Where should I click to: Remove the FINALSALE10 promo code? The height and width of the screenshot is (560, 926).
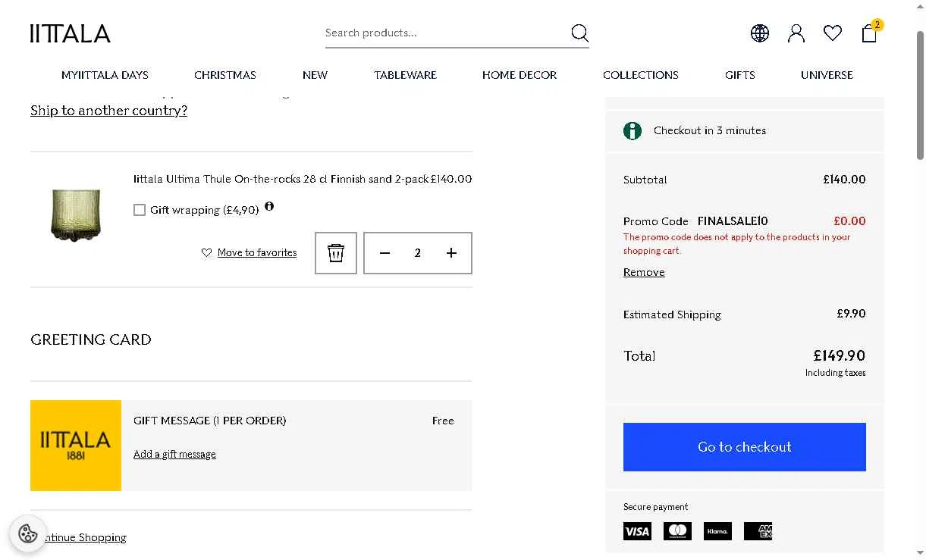click(x=644, y=272)
